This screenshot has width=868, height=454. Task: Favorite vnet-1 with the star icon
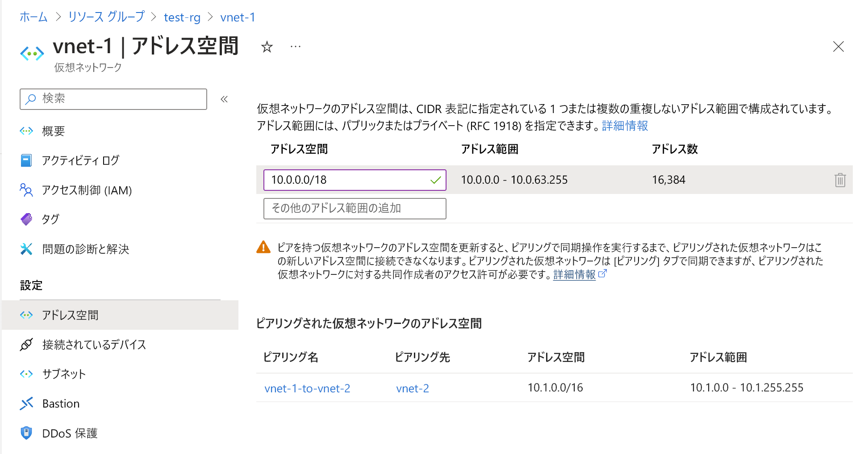tap(267, 47)
